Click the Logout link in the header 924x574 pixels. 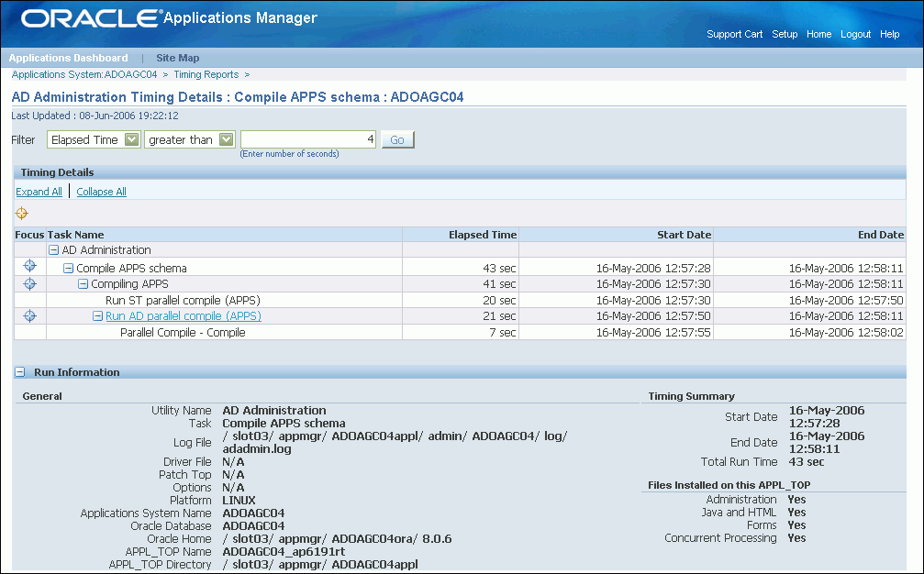click(x=856, y=34)
